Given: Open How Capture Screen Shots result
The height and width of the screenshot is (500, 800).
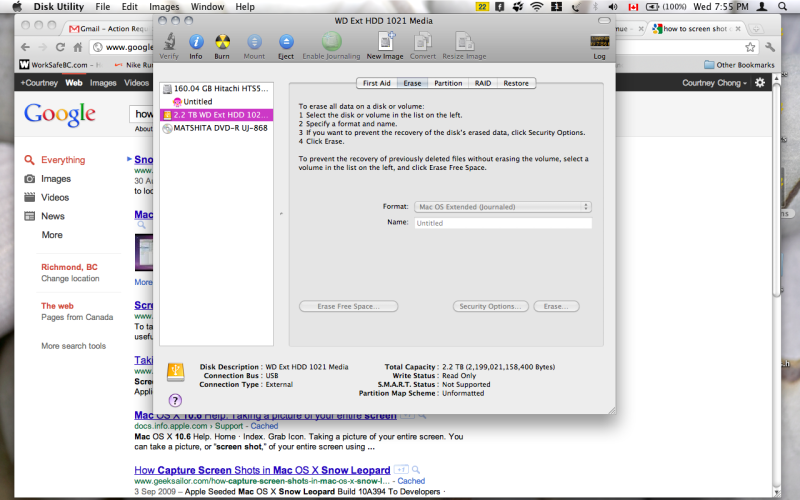Looking at the screenshot, I should (262, 470).
